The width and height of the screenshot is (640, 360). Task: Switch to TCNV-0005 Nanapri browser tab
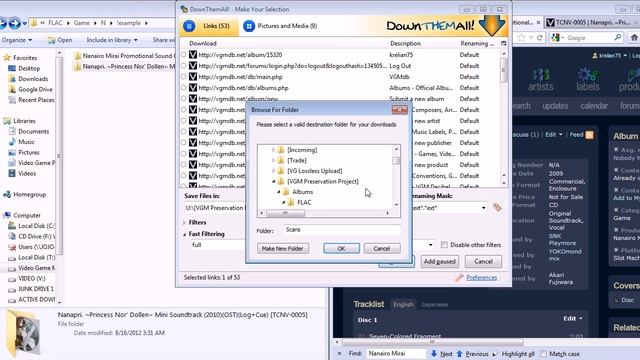[591, 22]
